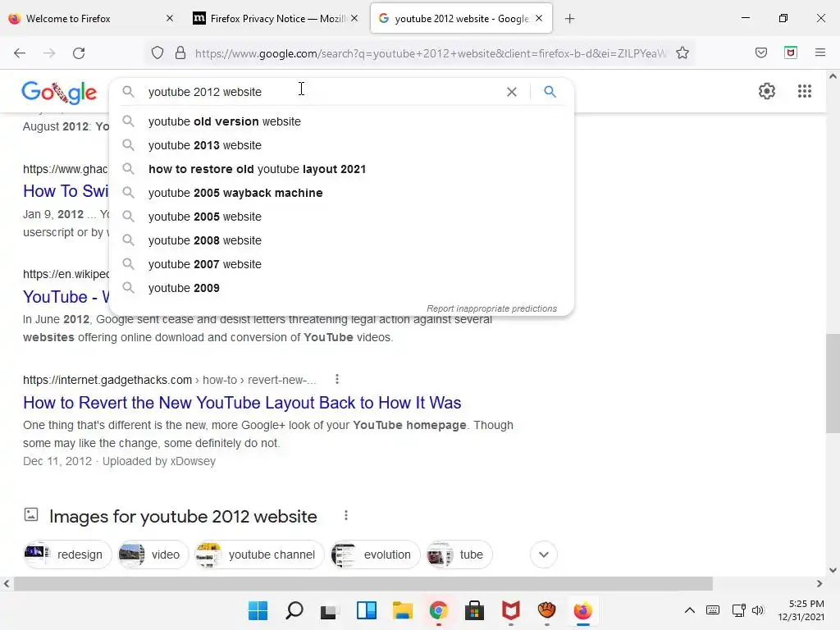Click the scroll down arrow
This screenshot has width=840, height=630.
point(833,570)
